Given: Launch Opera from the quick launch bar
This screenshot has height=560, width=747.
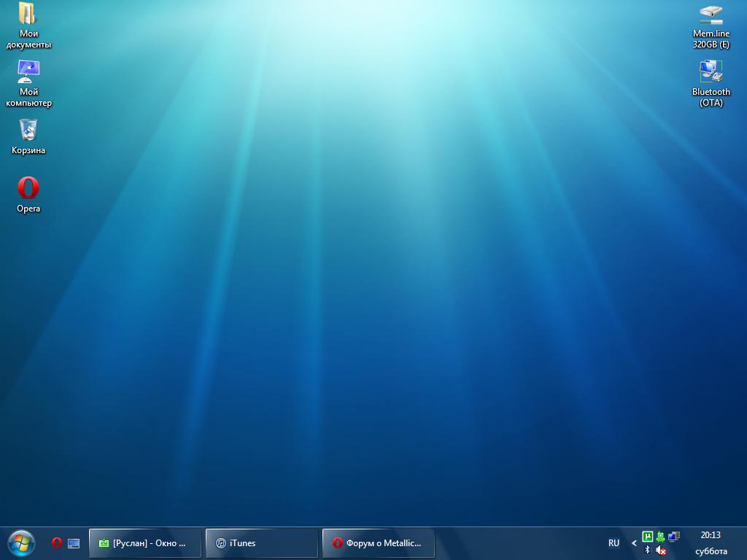Looking at the screenshot, I should tap(57, 543).
